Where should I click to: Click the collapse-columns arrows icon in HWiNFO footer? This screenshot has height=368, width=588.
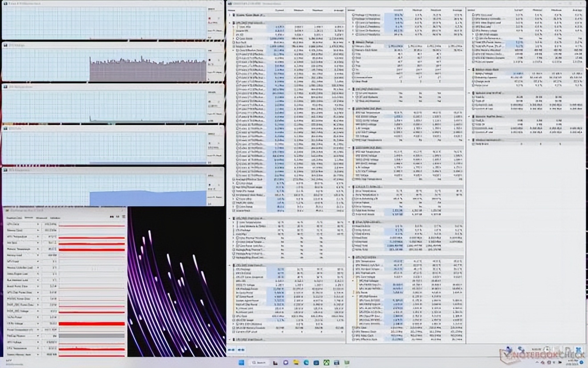click(241, 350)
